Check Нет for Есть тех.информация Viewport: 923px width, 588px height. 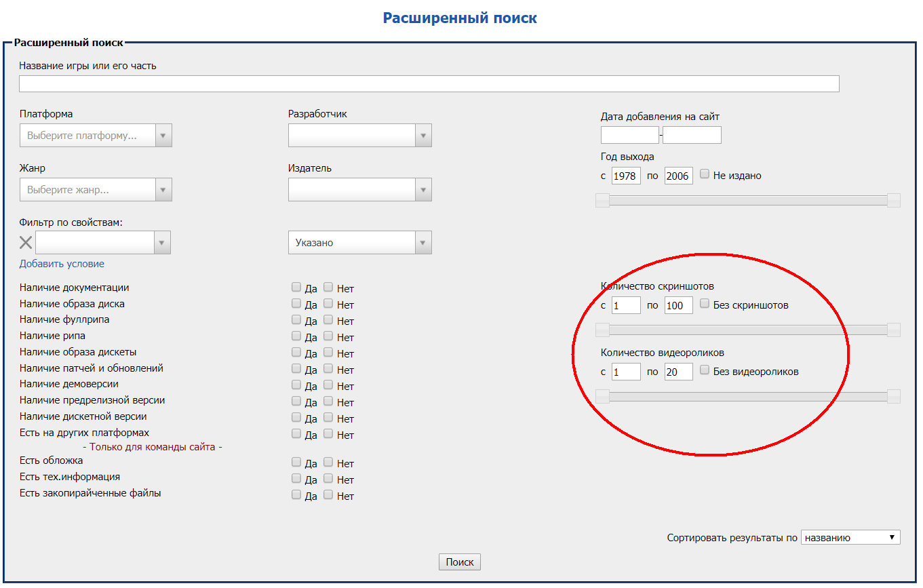328,478
